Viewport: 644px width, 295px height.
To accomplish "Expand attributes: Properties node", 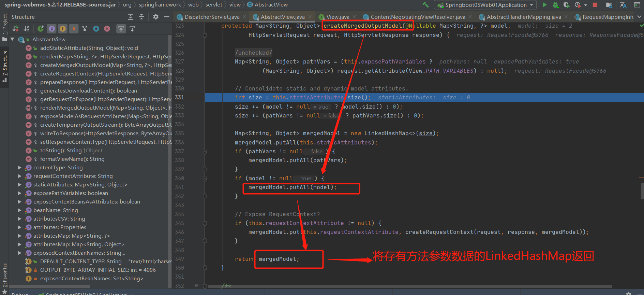I will click(20, 227).
